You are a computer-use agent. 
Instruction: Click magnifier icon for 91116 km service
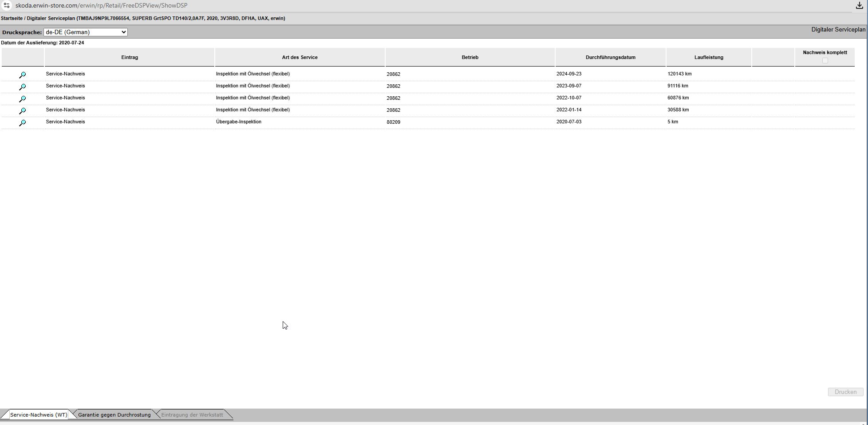pos(22,87)
